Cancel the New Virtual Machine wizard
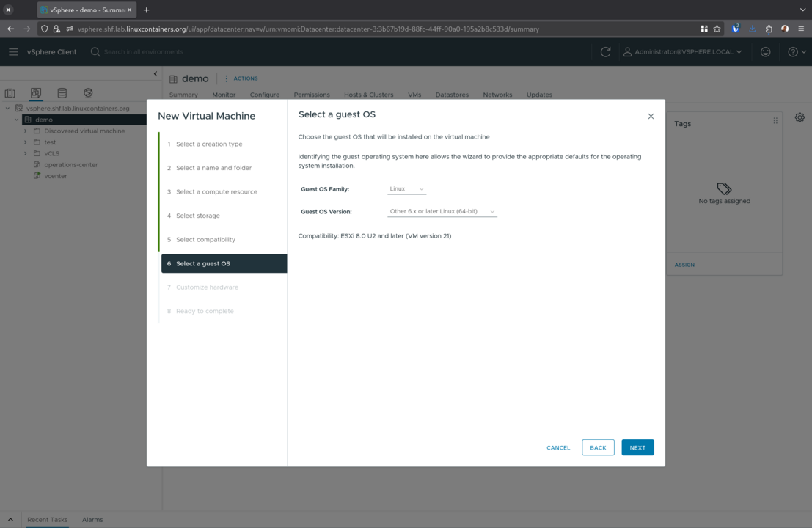Viewport: 812px width, 528px height. point(557,447)
